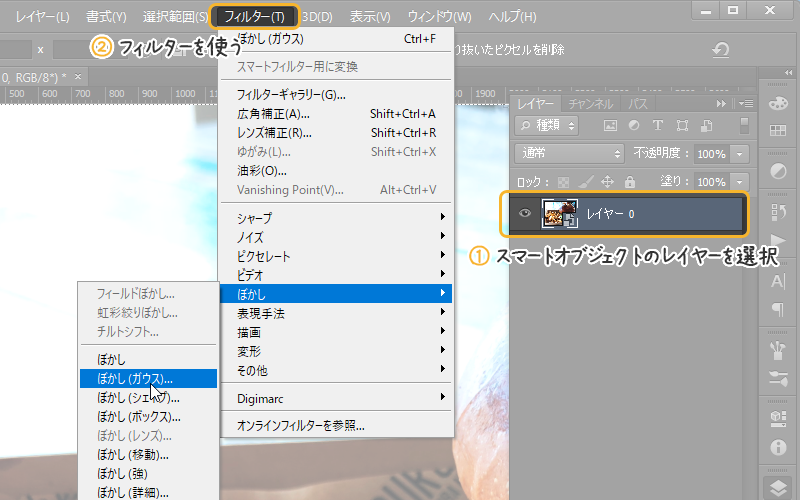
Task: Open the Actions panel play icon
Action: pyautogui.click(x=778, y=239)
